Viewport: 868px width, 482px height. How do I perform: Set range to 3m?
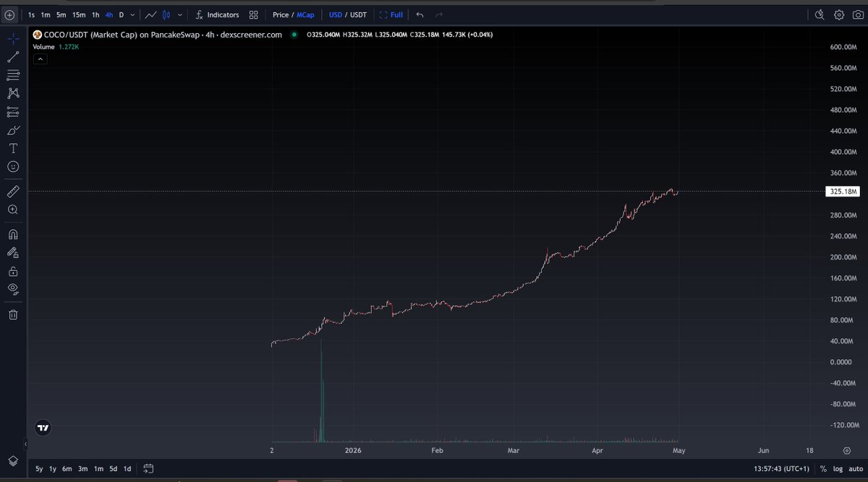[x=83, y=469]
